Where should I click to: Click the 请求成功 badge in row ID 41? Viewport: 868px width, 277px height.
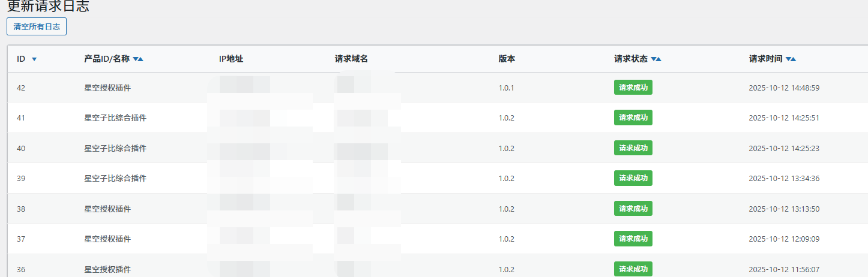pos(633,118)
